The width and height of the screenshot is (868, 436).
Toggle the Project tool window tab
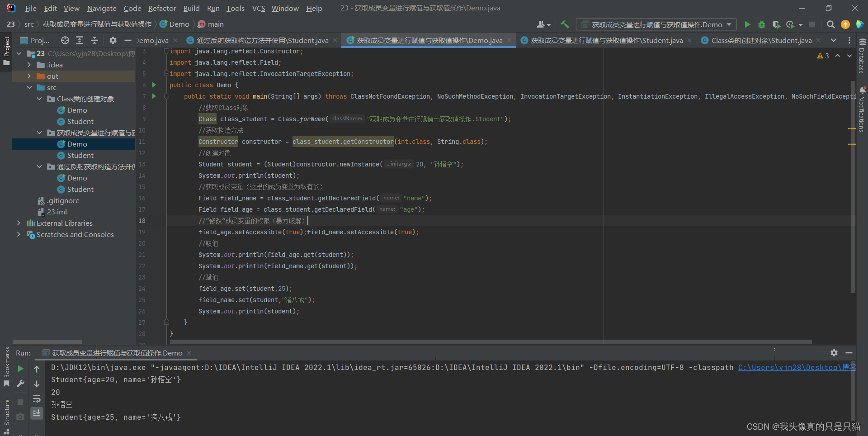(x=6, y=51)
